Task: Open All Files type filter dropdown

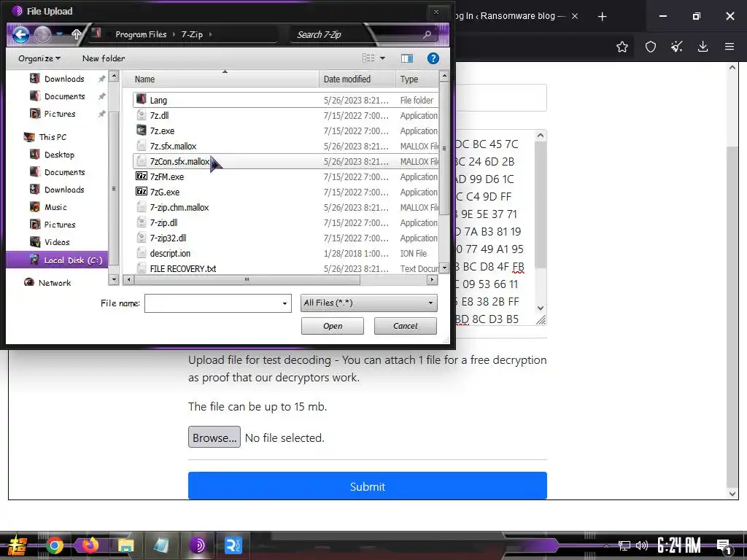Action: point(368,303)
